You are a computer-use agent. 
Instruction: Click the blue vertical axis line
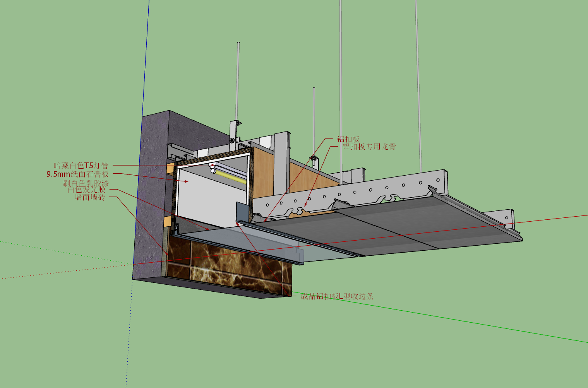141,132
